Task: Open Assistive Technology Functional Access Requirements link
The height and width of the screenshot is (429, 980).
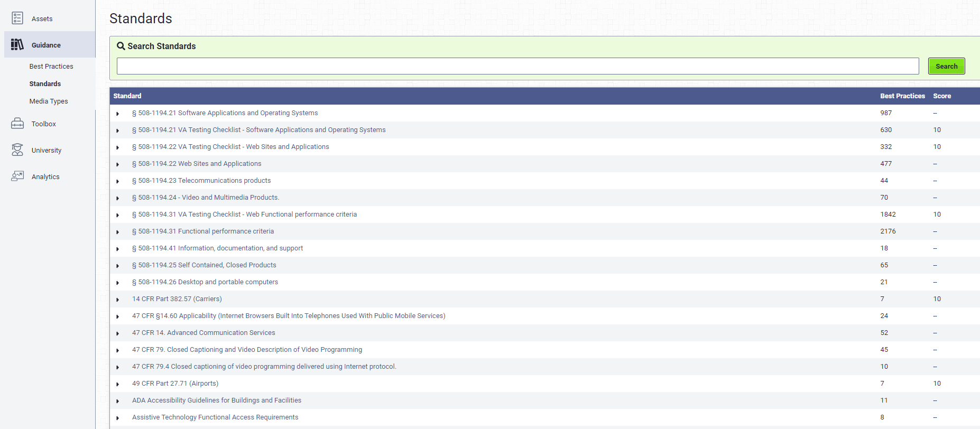Action: pyautogui.click(x=215, y=417)
